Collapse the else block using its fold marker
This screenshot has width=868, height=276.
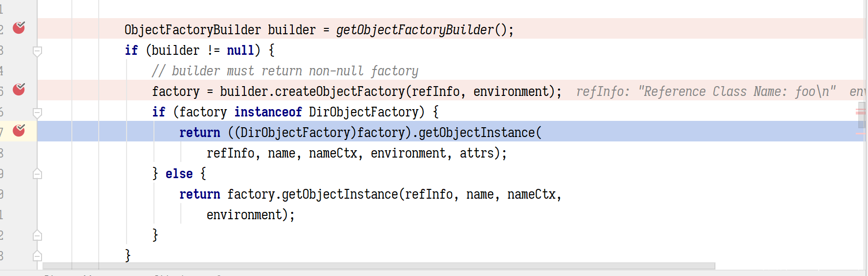37,174
